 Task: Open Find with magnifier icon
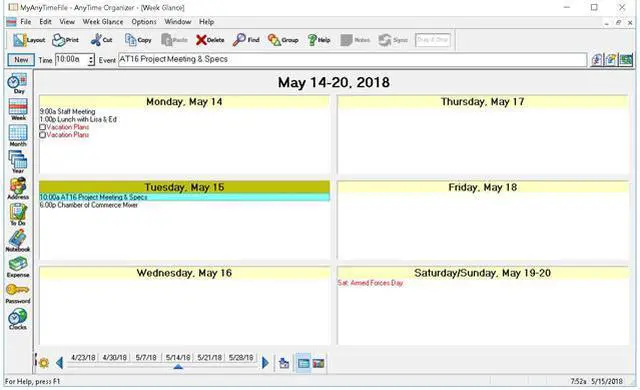(x=246, y=40)
